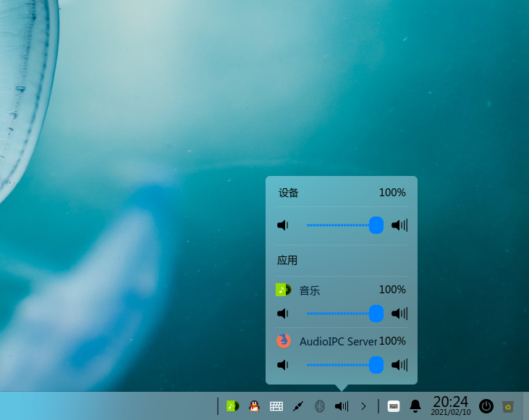Image resolution: width=529 pixels, height=420 pixels.
Task: Open the onscreen keyboard icon in the dock
Action: (394, 406)
